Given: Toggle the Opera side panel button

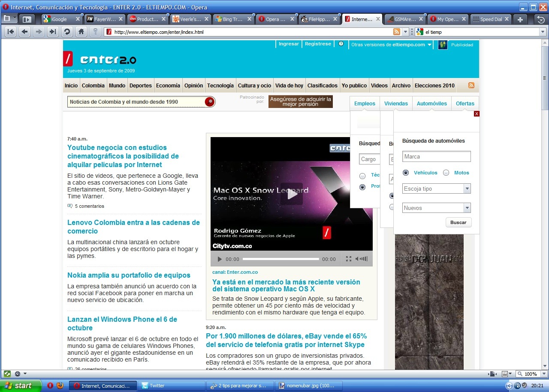Looking at the screenshot, I should [27, 19].
